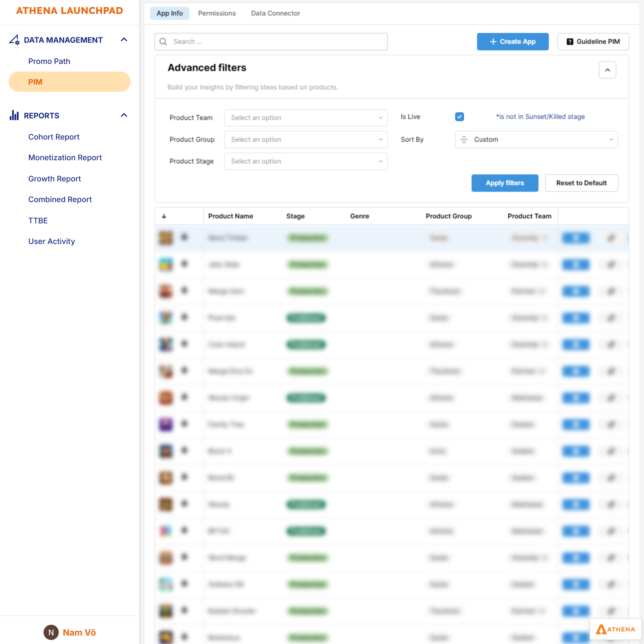This screenshot has width=644, height=644.
Task: Click first row's app thumbnail
Action: [x=166, y=238]
